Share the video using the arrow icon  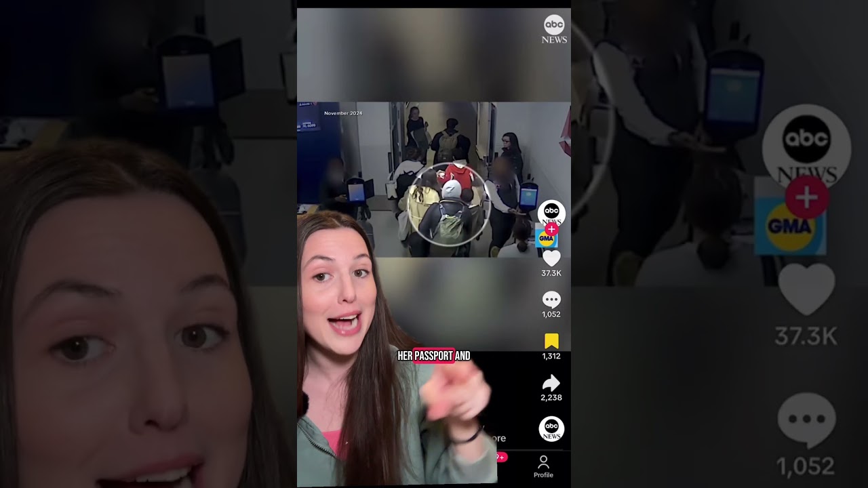pyautogui.click(x=551, y=383)
